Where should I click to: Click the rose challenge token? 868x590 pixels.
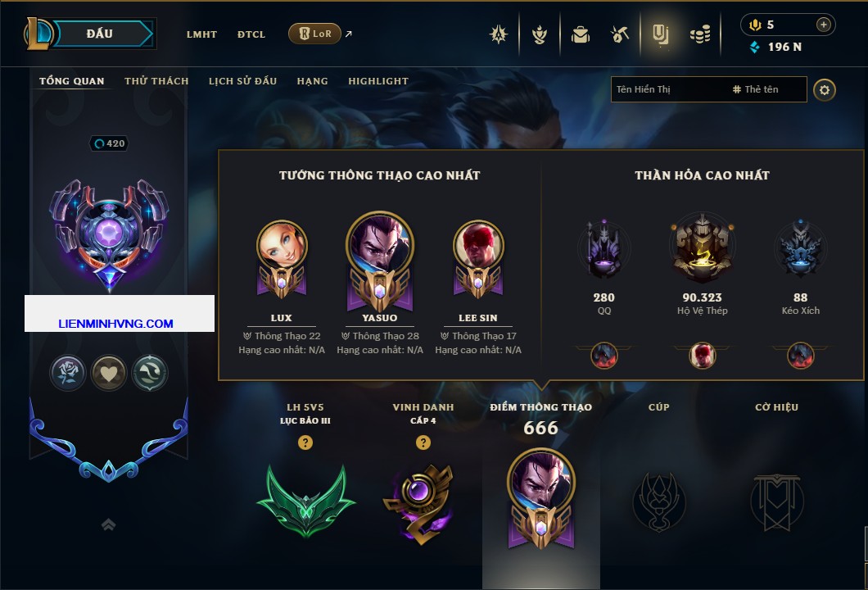[67, 373]
